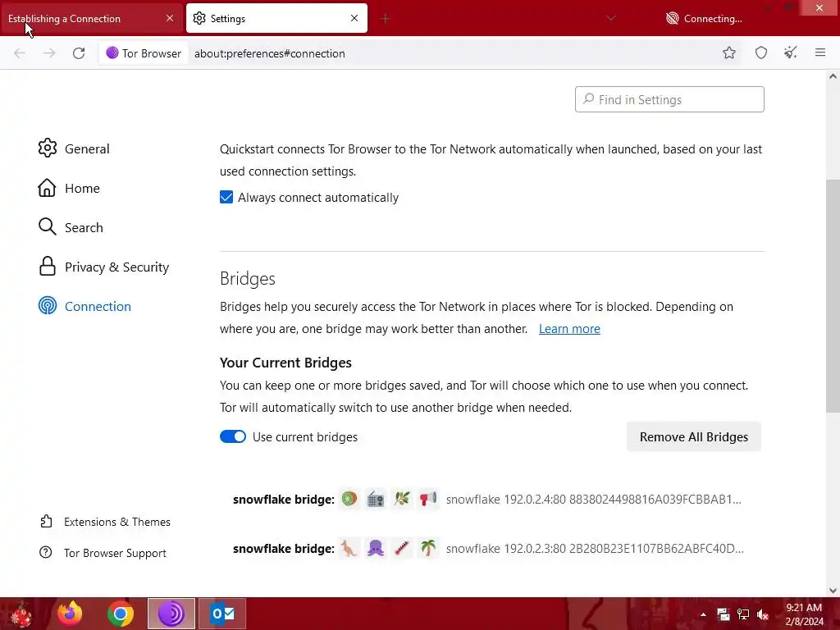Viewport: 840px width, 630px height.
Task: Open Search settings category
Action: (x=71, y=227)
